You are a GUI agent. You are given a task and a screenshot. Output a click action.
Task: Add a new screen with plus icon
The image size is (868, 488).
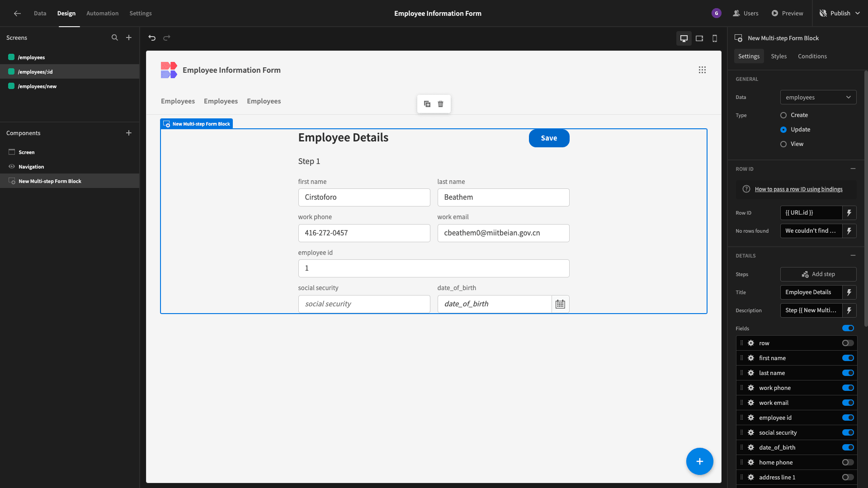click(129, 38)
